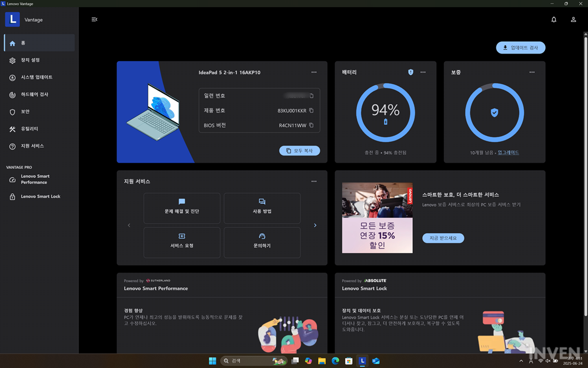The width and height of the screenshot is (588, 368).
Task: Open 하드웨어 검사 section
Action: (39, 95)
